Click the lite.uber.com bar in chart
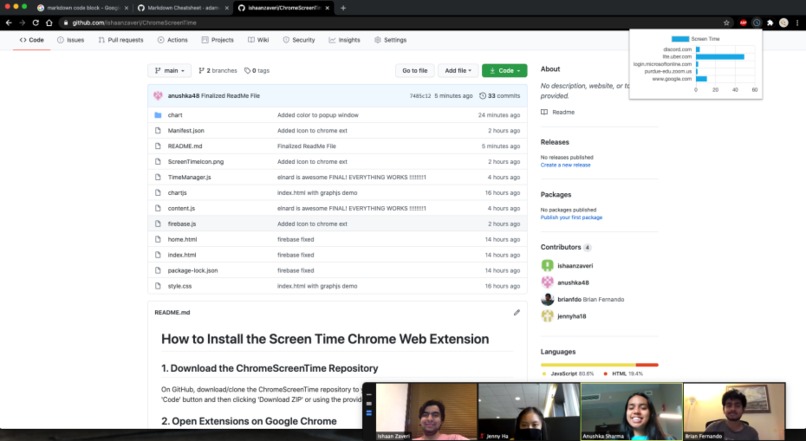Screen dimensions: 806x441 (x=720, y=57)
